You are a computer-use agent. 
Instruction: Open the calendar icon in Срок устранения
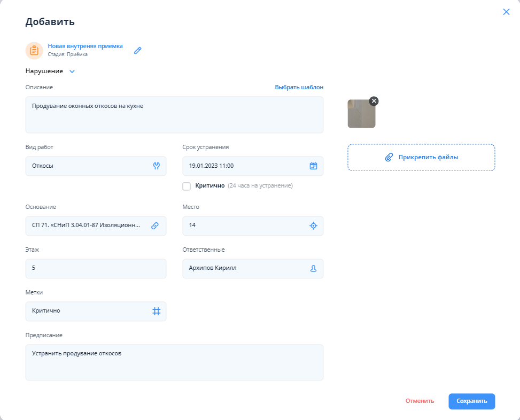(314, 166)
